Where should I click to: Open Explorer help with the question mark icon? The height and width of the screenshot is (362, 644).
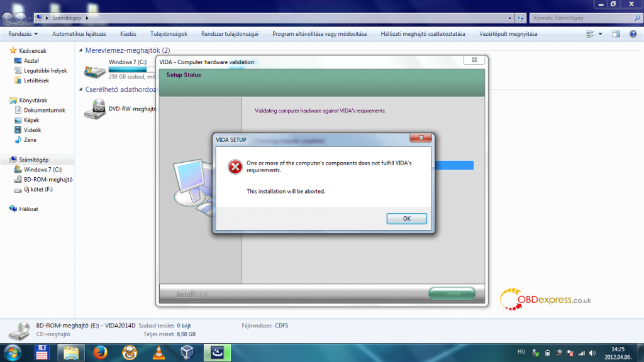coord(633,34)
